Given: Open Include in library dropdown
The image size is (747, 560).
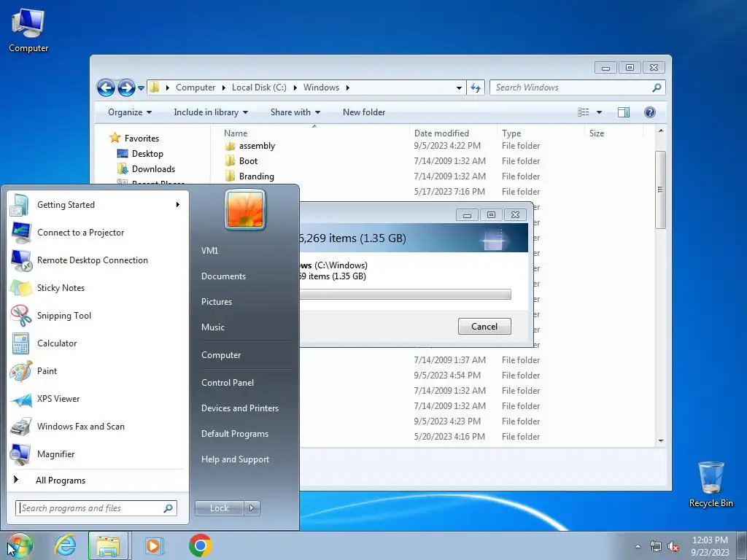Looking at the screenshot, I should (x=211, y=112).
